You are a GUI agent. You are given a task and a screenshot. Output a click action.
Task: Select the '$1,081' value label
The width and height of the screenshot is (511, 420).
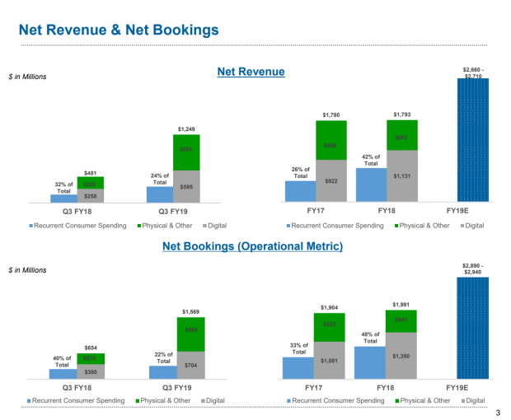click(329, 361)
